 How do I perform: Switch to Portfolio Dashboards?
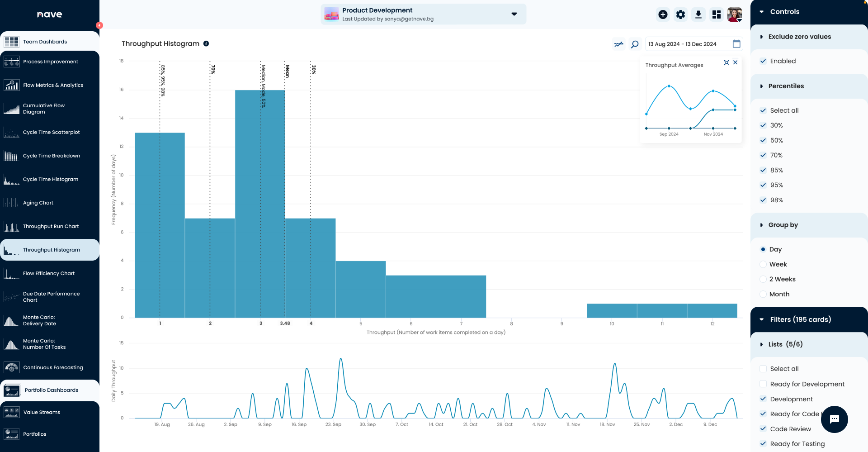pyautogui.click(x=50, y=390)
